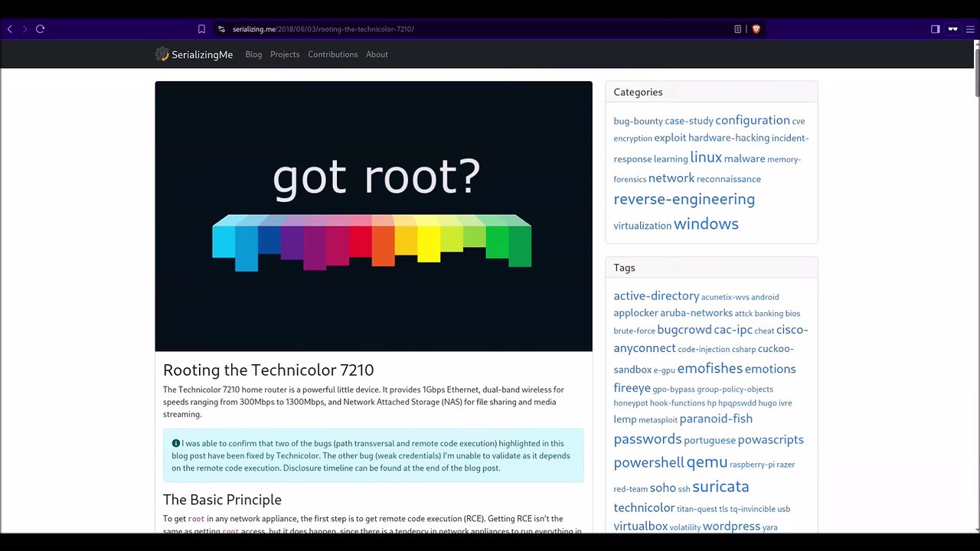Screen dimensions: 980x551
Task: Open the aruba-networks tag
Action: point(697,313)
